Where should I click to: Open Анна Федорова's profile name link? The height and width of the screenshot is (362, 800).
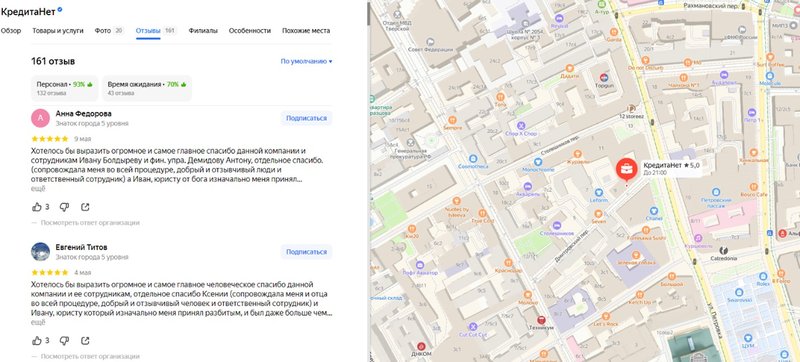pyautogui.click(x=83, y=114)
